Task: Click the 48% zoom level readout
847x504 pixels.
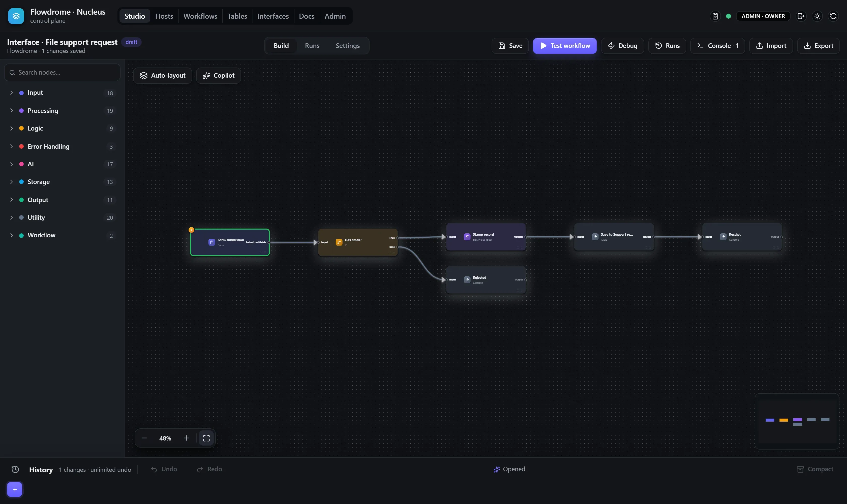Action: 165,438
